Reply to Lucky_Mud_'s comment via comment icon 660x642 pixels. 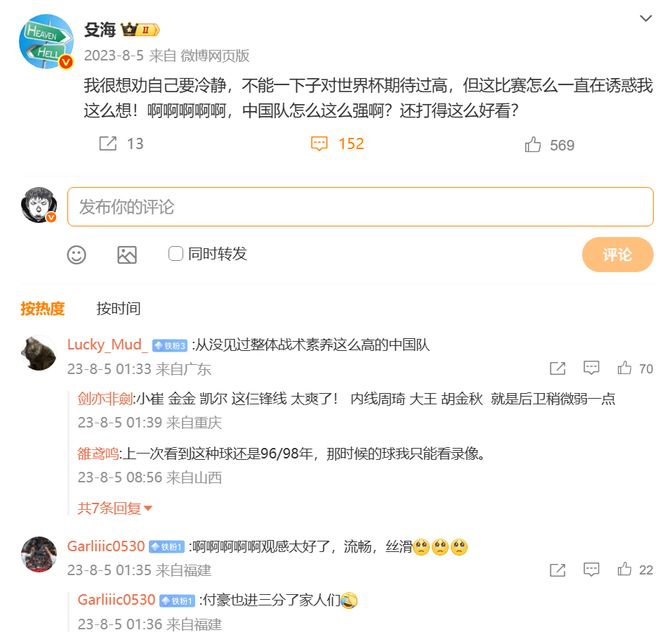pos(591,368)
